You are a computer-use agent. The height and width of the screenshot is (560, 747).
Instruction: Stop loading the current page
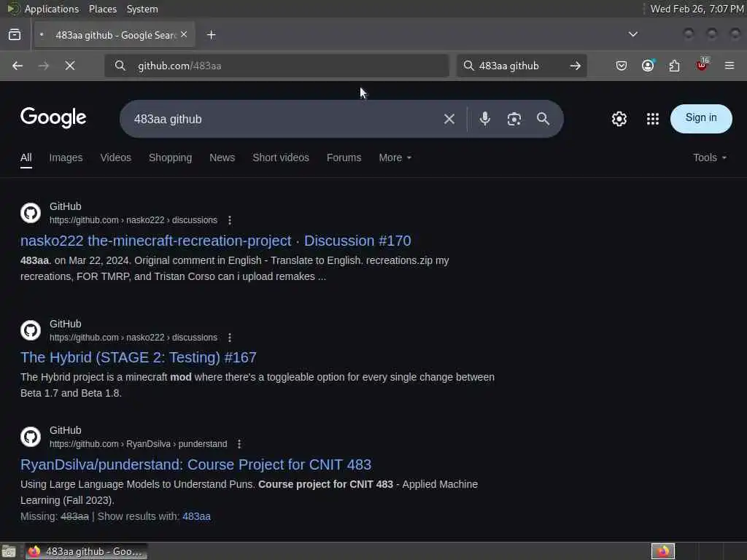(x=70, y=66)
